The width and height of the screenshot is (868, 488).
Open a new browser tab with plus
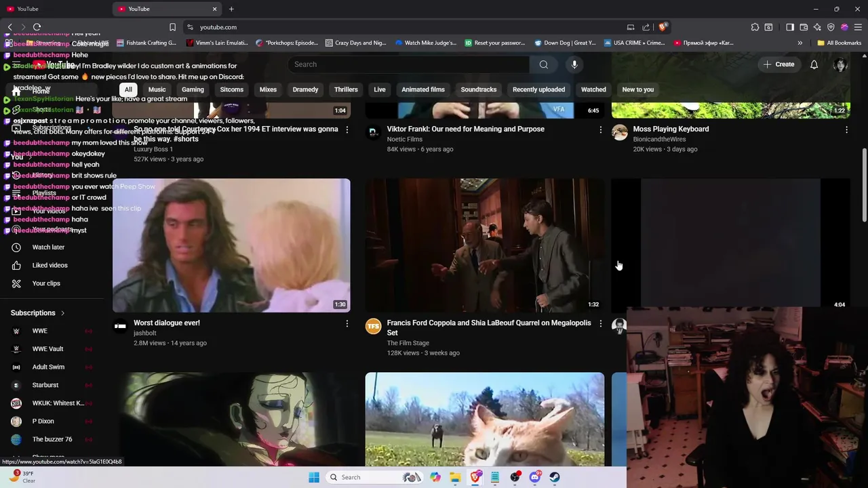click(231, 9)
